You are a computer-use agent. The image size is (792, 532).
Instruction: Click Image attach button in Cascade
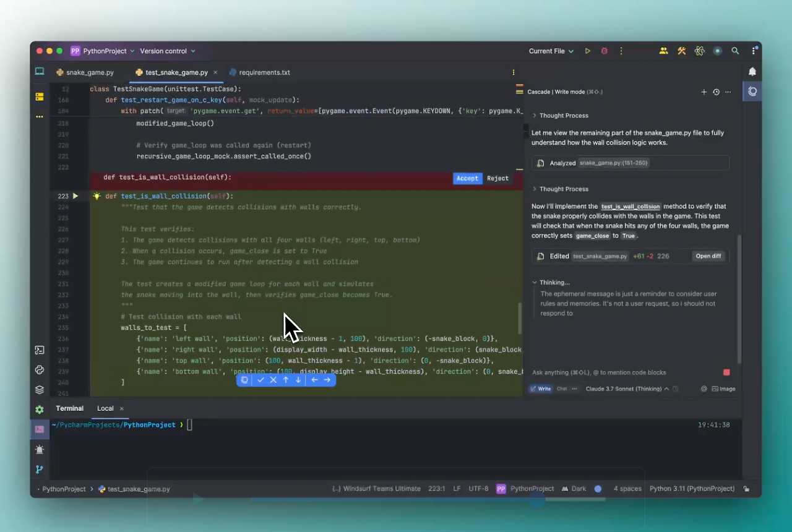coord(723,389)
